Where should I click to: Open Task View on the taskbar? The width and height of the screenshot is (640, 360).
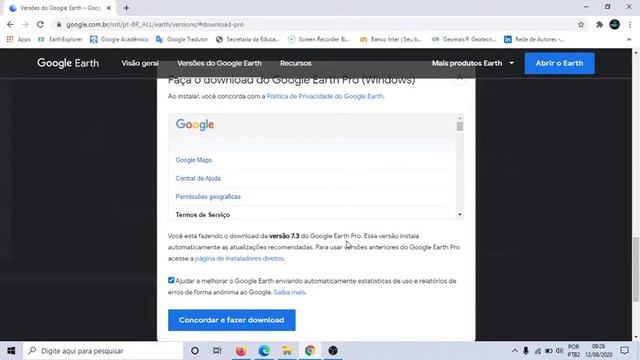217,351
